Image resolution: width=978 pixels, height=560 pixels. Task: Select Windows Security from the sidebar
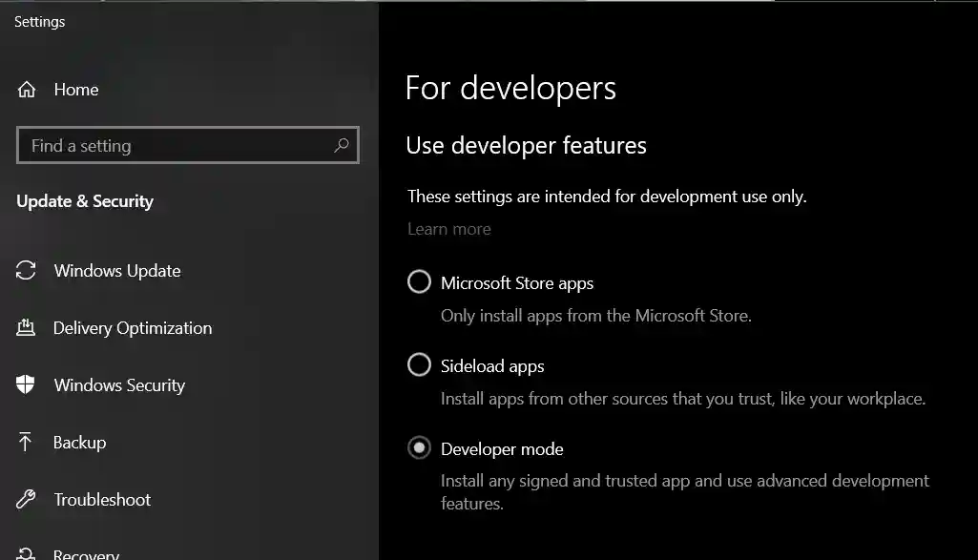coord(118,385)
